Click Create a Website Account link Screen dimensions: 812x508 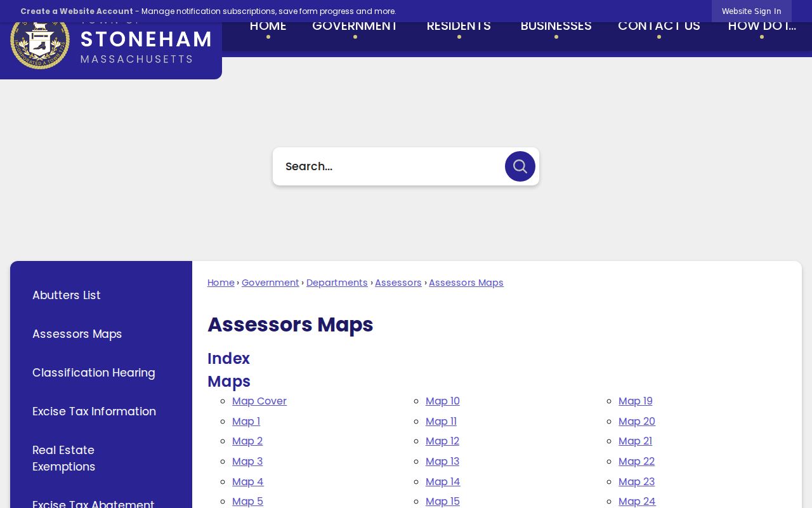[x=77, y=11]
